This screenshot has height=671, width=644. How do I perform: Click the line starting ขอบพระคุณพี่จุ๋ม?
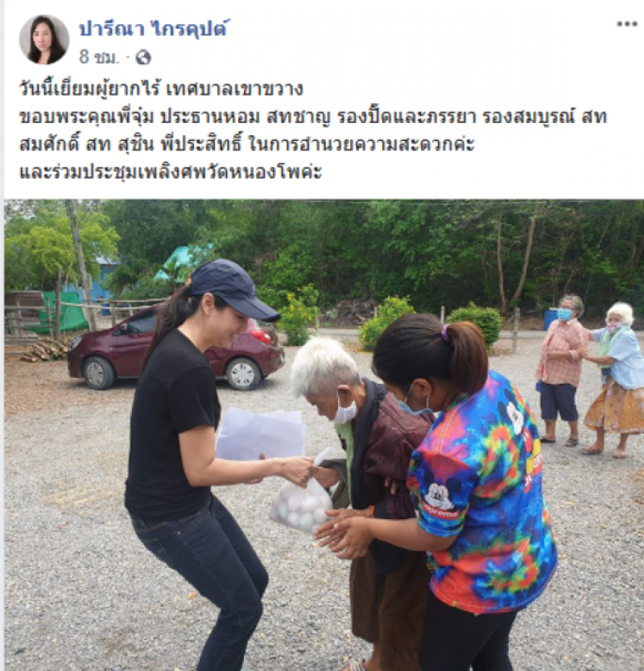point(313,117)
